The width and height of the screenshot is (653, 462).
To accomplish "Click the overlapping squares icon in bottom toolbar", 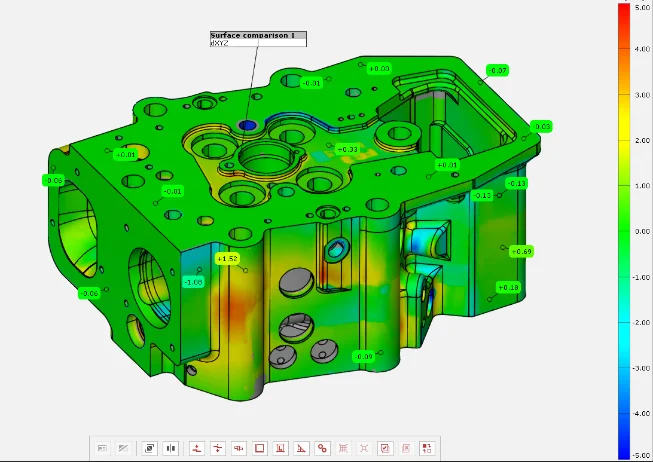I will 149,448.
